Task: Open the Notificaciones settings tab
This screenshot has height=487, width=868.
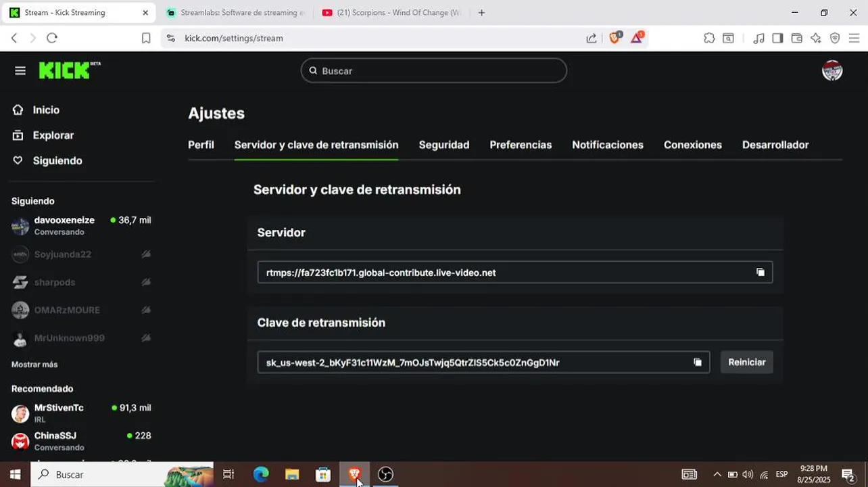Action: 608,145
